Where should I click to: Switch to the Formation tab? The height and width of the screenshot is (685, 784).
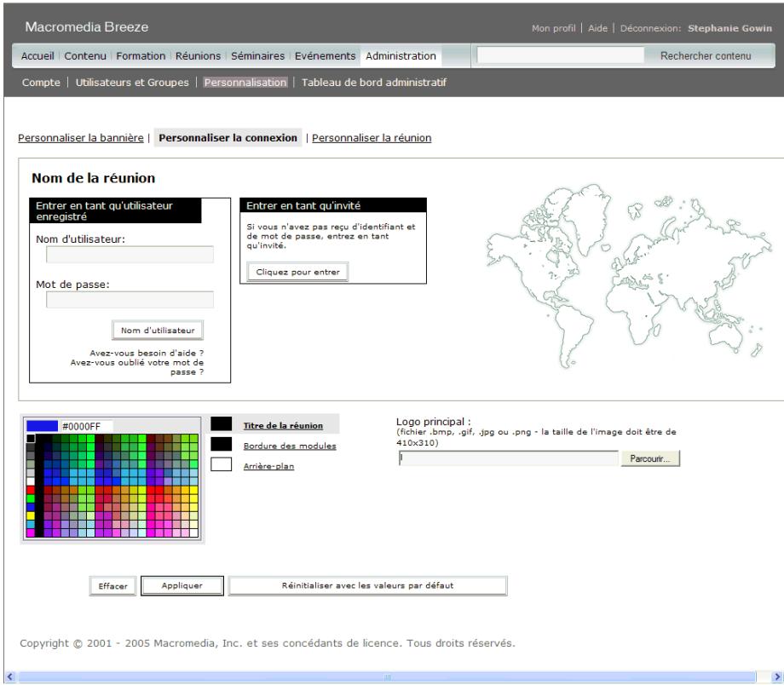coord(141,56)
